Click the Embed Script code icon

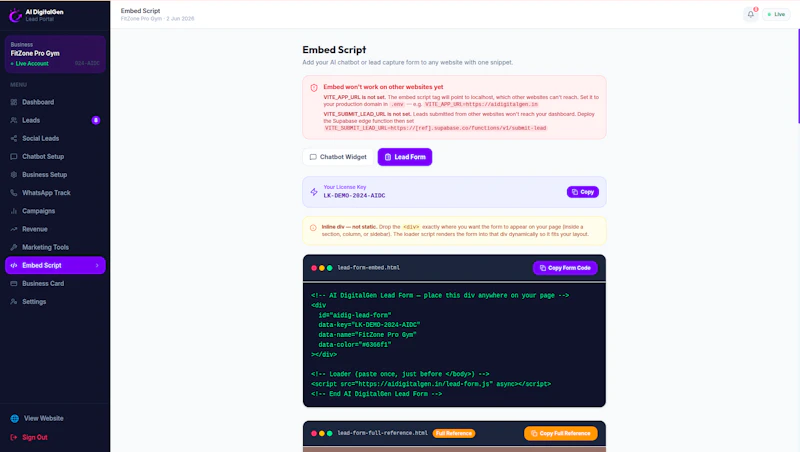coord(14,265)
